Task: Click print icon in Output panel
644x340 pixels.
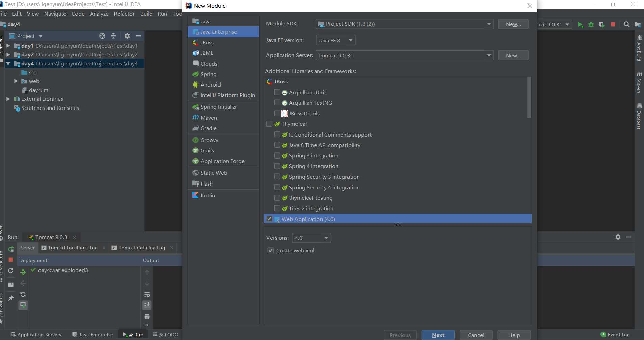Action: pyautogui.click(x=147, y=316)
